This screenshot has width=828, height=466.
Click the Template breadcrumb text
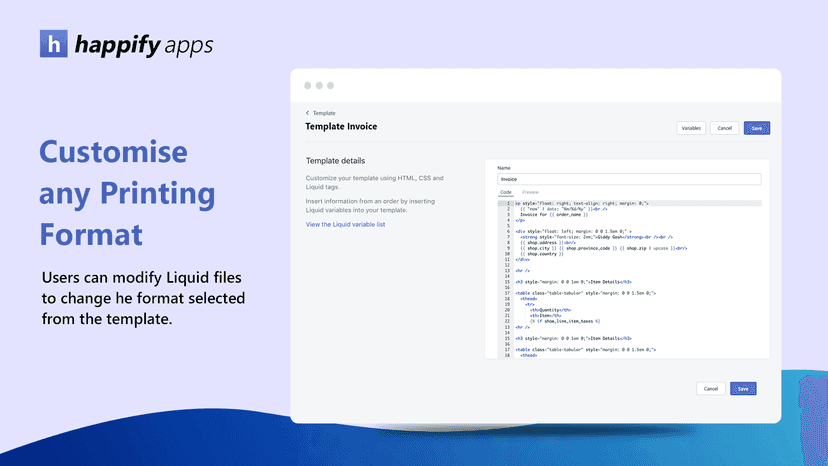pos(324,113)
